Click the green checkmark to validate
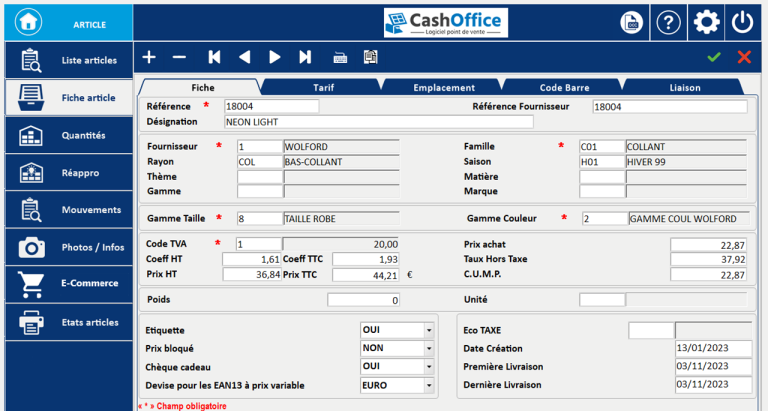Screen dimensions: 768x411 click(713, 57)
